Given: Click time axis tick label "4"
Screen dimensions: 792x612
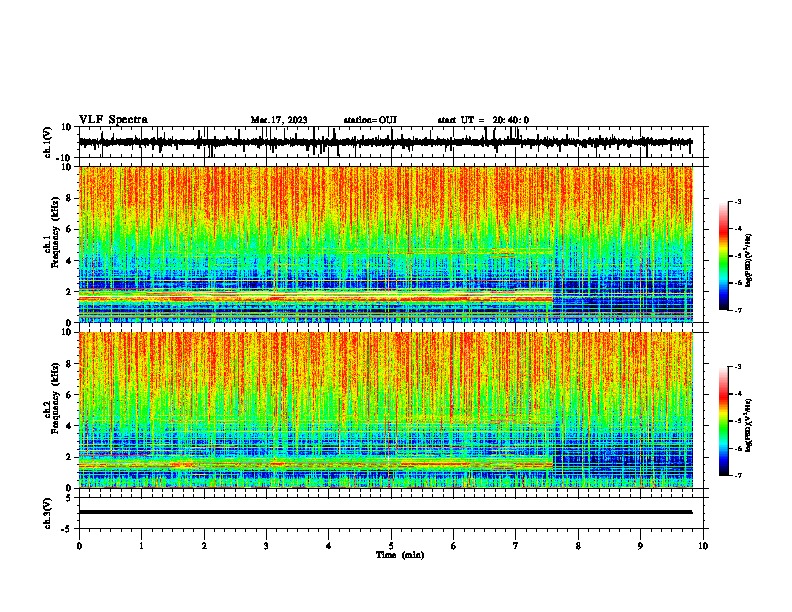Looking at the screenshot, I should (x=329, y=546).
